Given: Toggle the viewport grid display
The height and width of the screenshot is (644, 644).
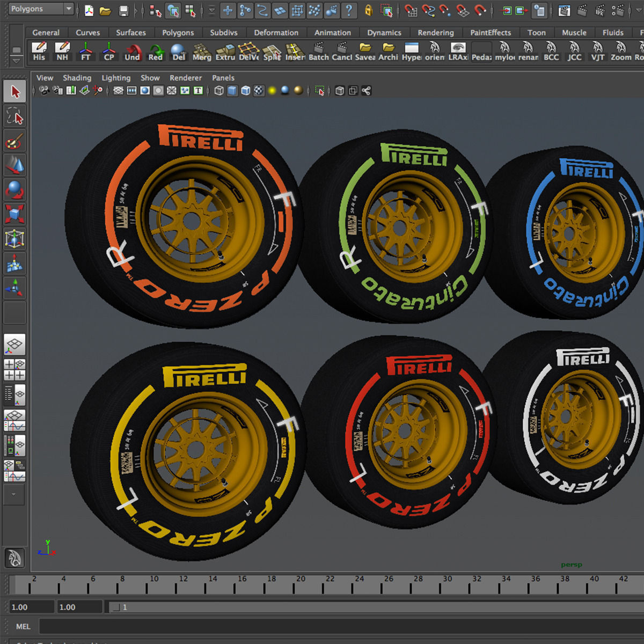Looking at the screenshot, I should click(118, 91).
